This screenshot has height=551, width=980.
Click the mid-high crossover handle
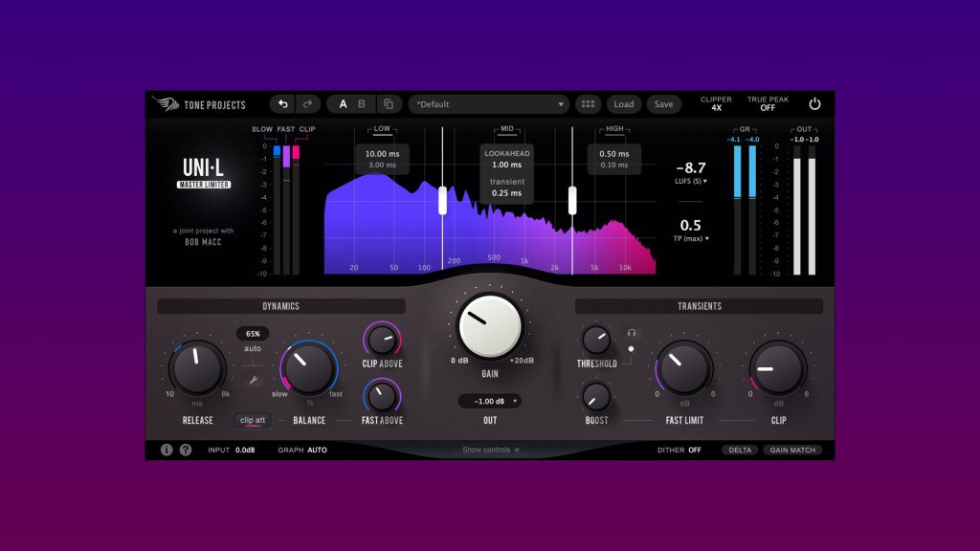coord(572,201)
